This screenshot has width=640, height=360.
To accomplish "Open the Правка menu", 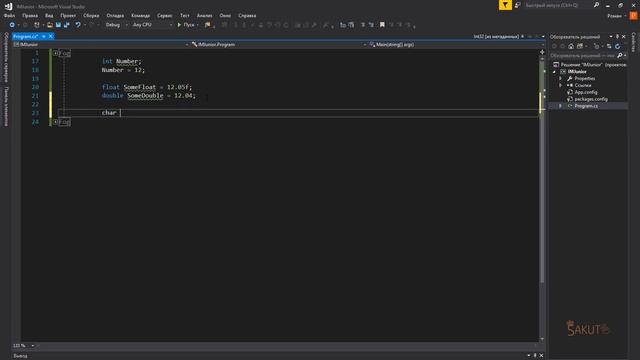I will coord(30,16).
